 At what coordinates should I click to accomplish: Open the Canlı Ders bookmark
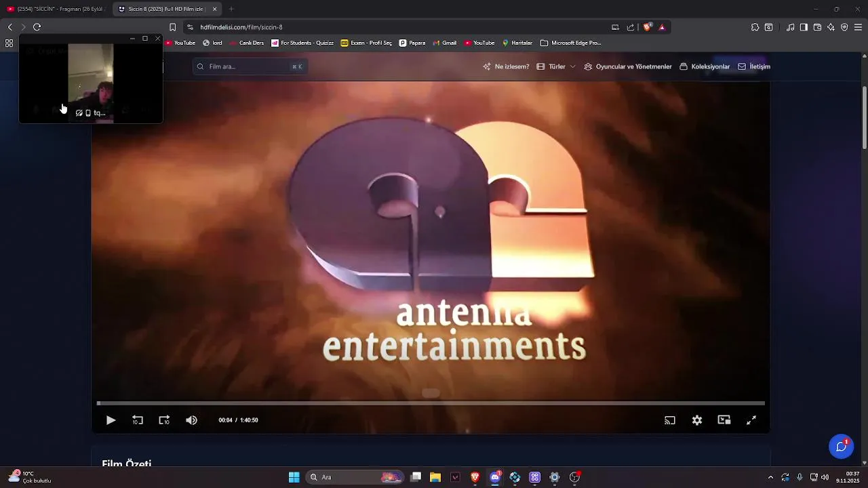(x=247, y=43)
